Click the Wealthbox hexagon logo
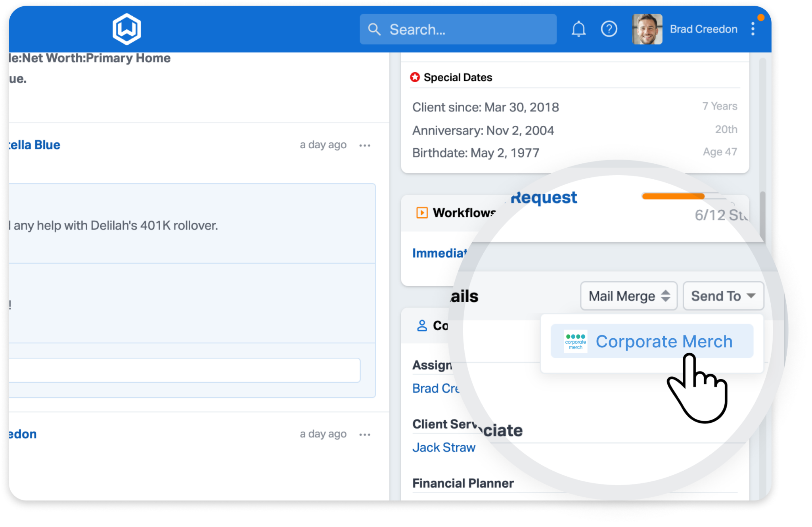812x527 pixels. coord(126,29)
